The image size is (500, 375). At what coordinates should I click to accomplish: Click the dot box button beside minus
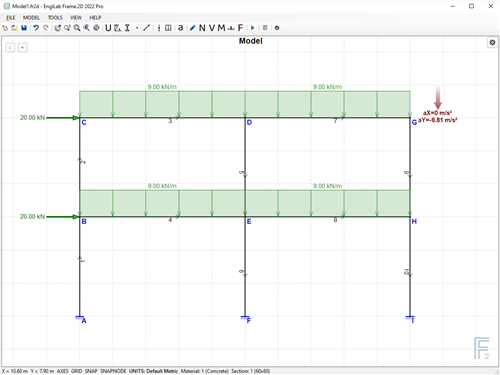point(22,48)
